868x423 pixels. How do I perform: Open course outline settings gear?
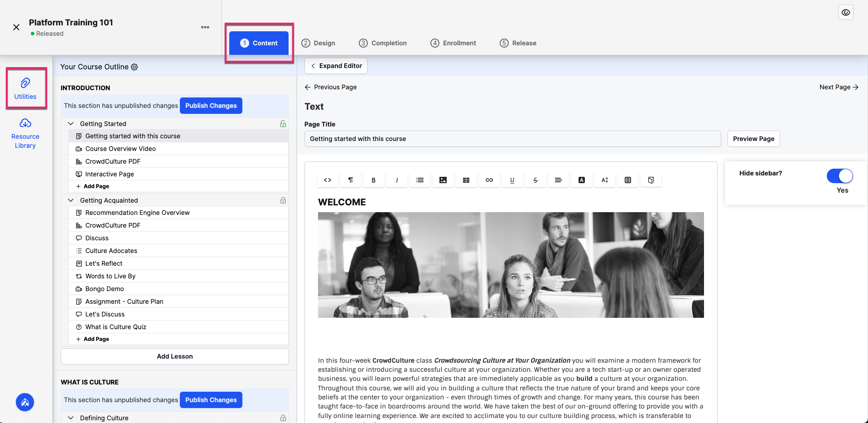(135, 67)
